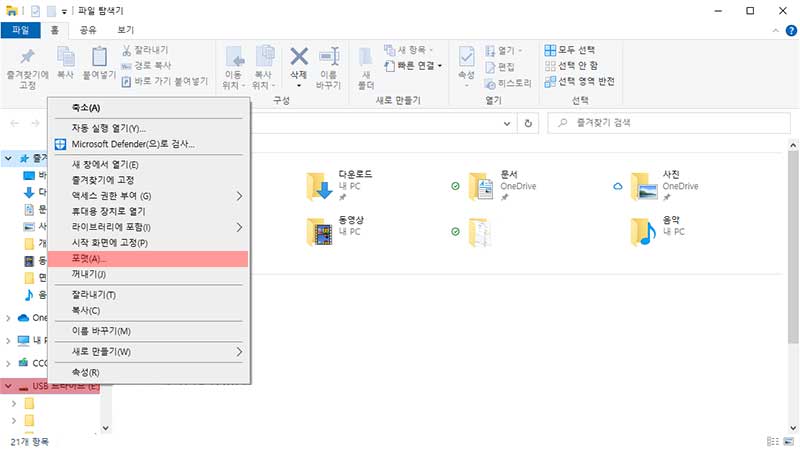Image resolution: width=800 pixels, height=451 pixels.
Task: Open the Include in library (라이브러리에 포함) submenu
Action: coord(148,227)
